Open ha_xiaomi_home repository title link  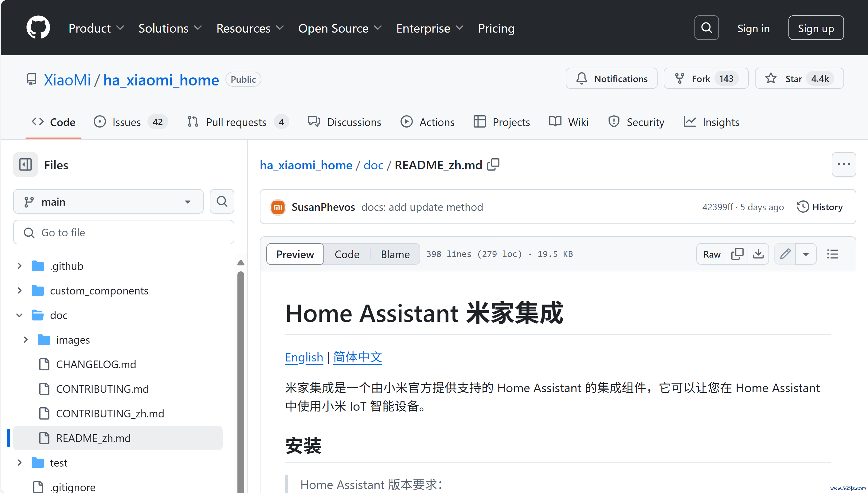161,80
